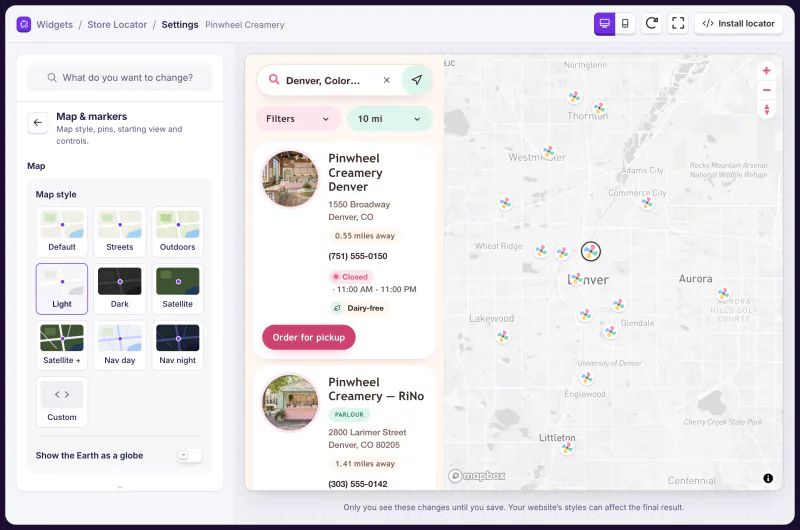
Task: Open the Store Locator breadcrumb
Action: (x=117, y=24)
